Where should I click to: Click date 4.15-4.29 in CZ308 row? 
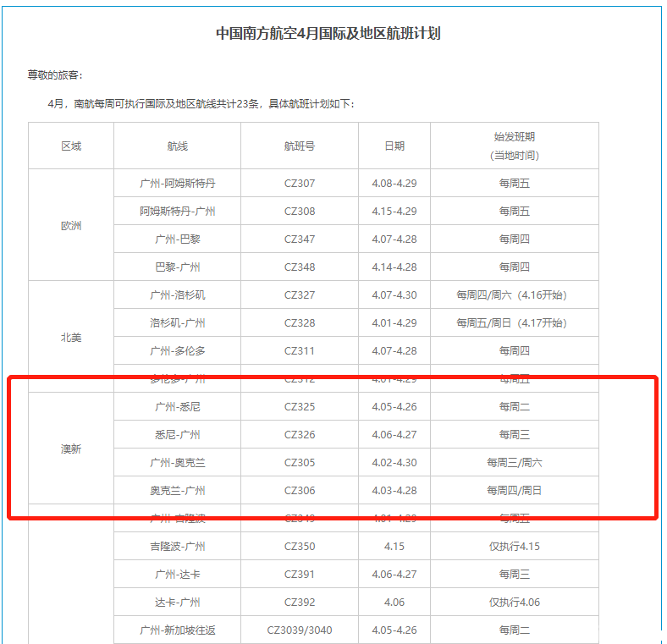point(394,211)
